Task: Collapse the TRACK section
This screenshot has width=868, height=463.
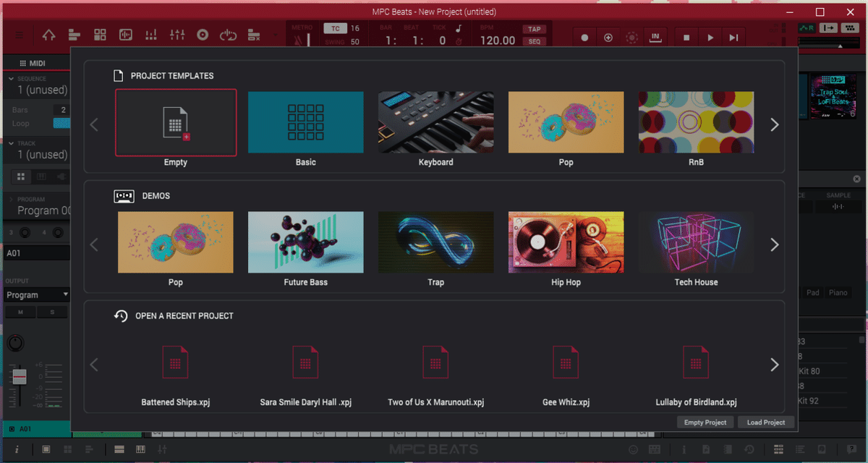Action: [x=12, y=143]
